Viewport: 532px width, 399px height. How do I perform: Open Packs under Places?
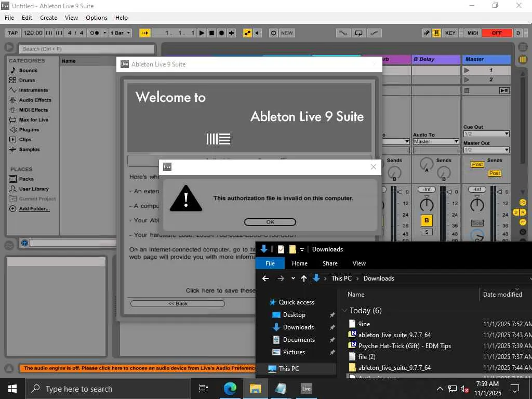click(26, 179)
